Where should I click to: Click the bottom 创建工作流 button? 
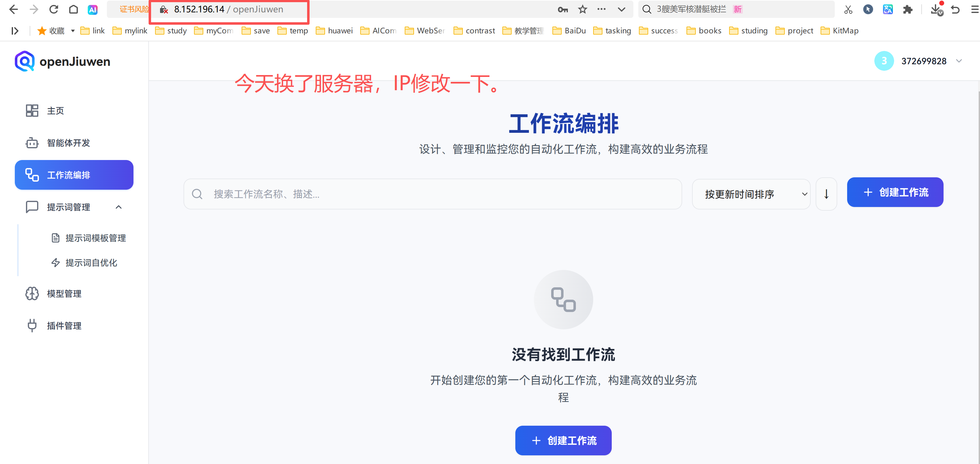[563, 441]
